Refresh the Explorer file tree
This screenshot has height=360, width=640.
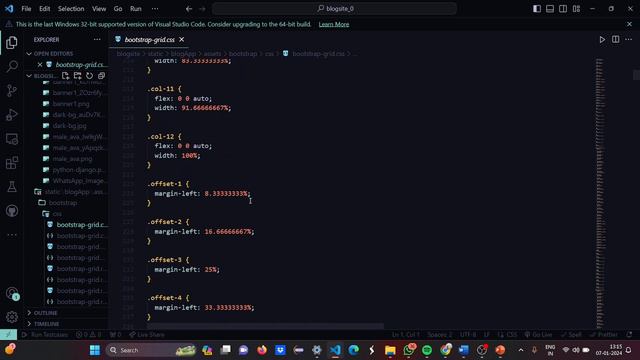(89, 76)
